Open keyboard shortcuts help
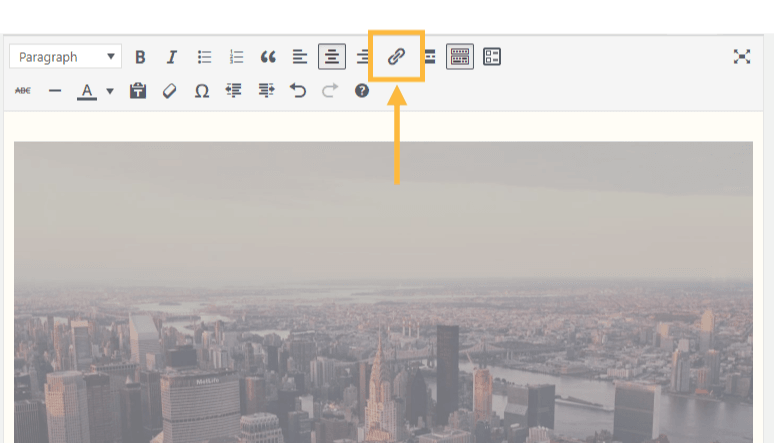 point(362,91)
